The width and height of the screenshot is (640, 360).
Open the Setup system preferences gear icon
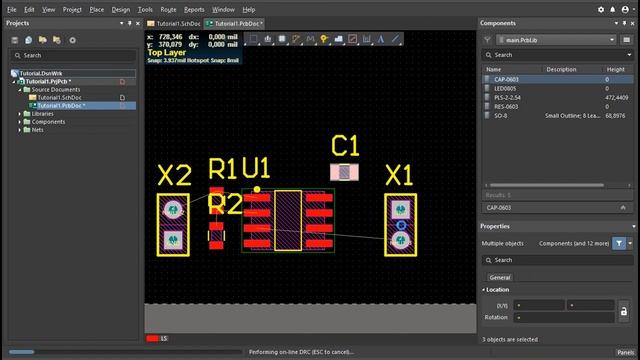point(601,9)
